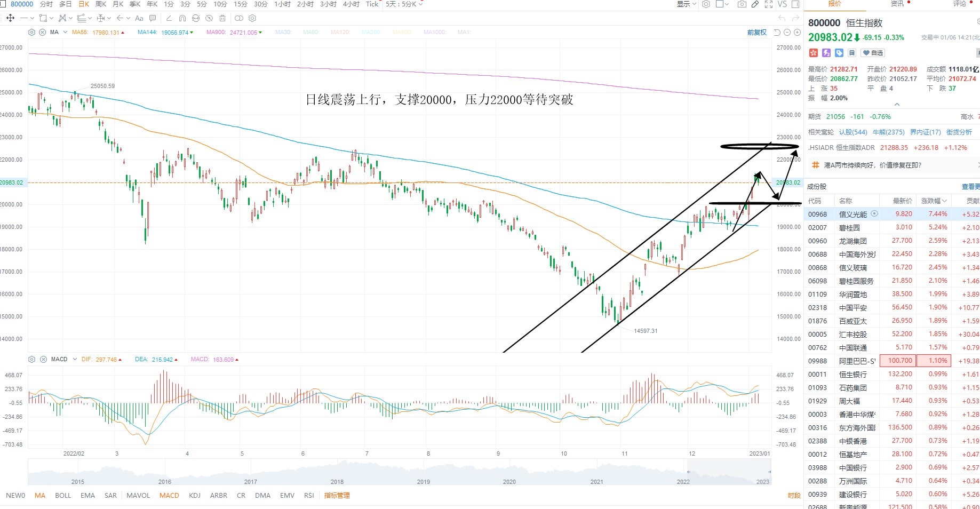Select the eraser drawing tool

click(x=169, y=18)
